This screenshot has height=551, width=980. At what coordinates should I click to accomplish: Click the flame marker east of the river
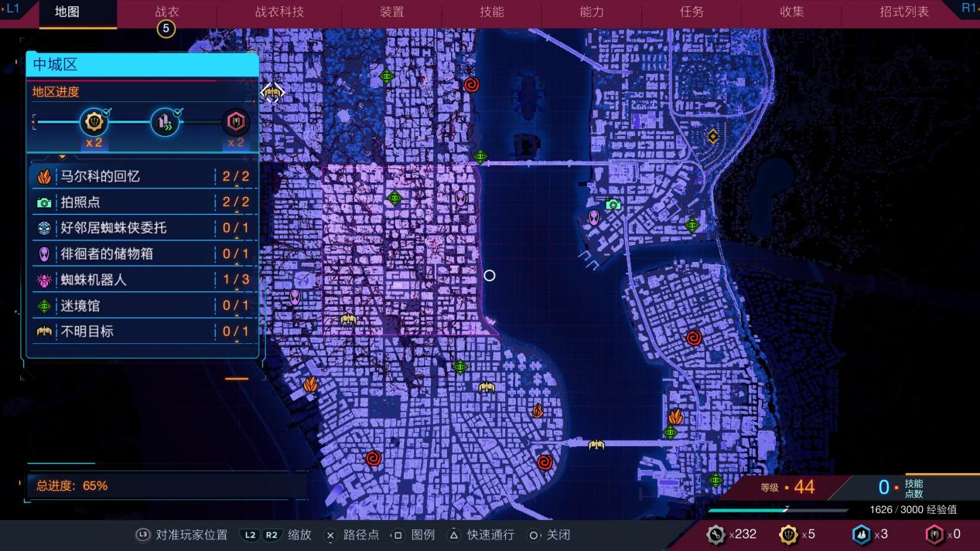coord(675,417)
